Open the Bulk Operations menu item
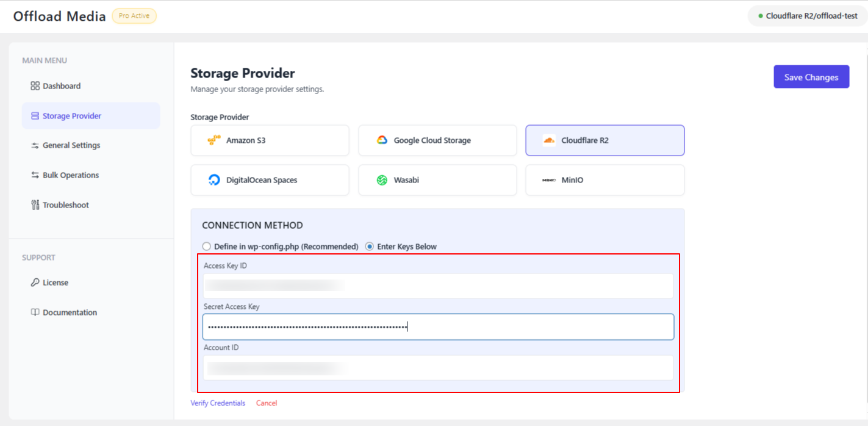Screen dimensions: 868x426 (71, 175)
